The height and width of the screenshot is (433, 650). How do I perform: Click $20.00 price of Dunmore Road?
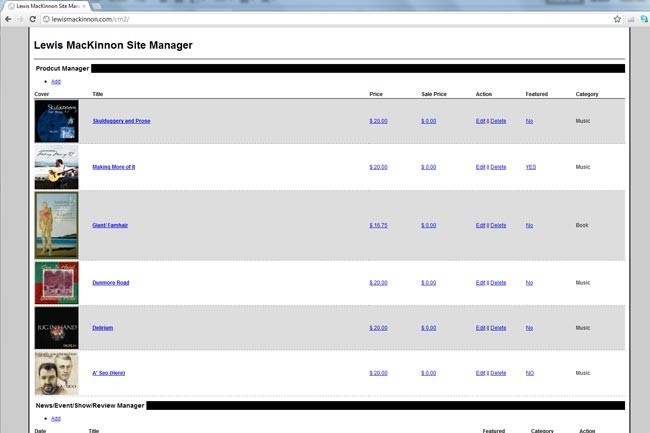coord(378,283)
